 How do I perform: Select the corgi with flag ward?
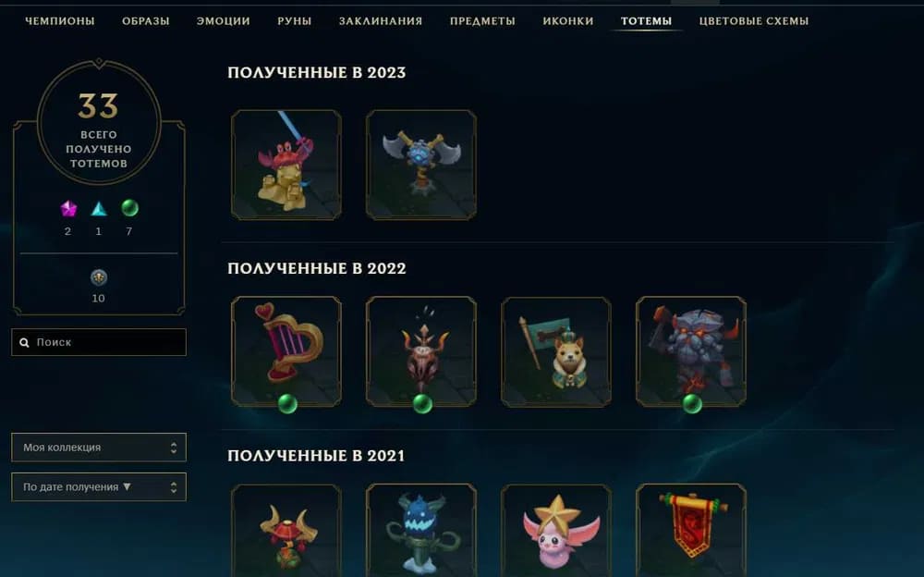click(x=556, y=351)
